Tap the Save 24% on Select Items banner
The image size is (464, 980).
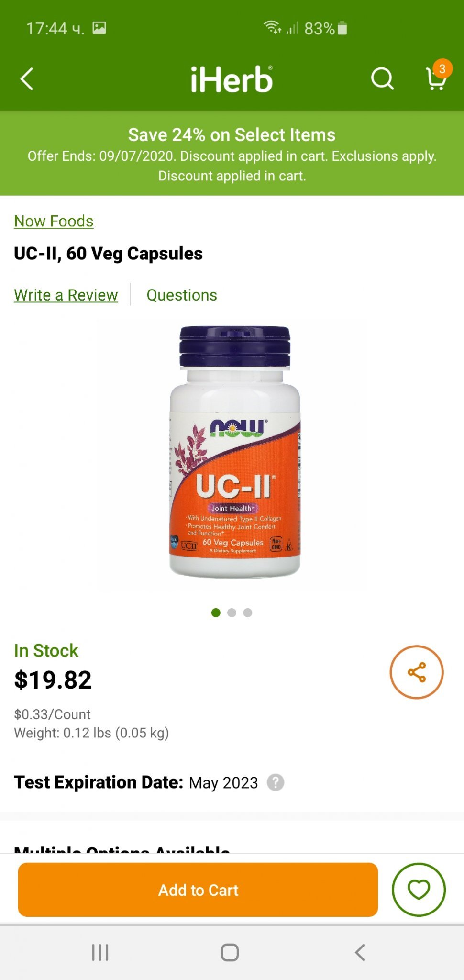232,154
